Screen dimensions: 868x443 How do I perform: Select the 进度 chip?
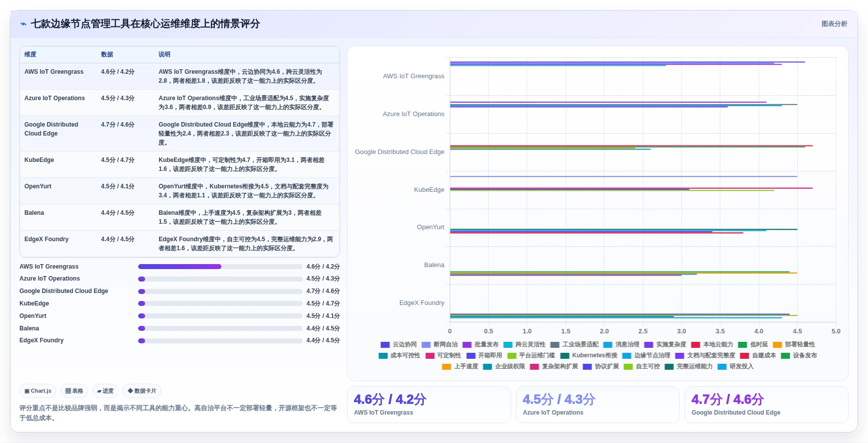point(105,391)
